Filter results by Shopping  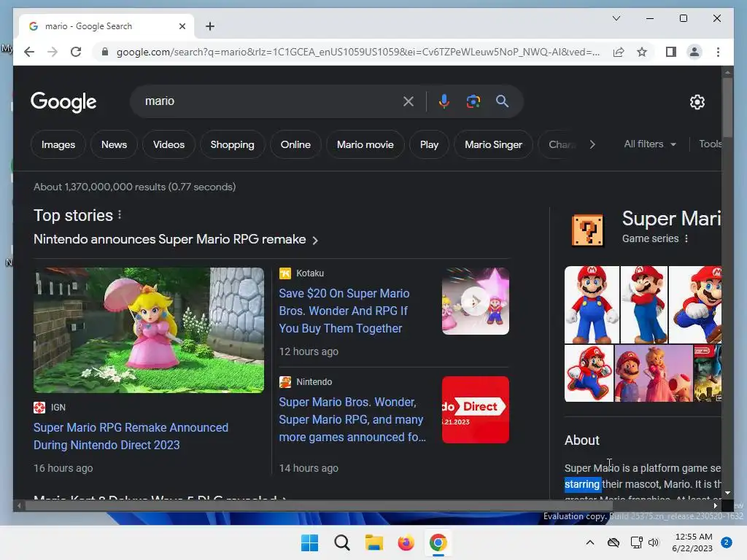click(232, 144)
